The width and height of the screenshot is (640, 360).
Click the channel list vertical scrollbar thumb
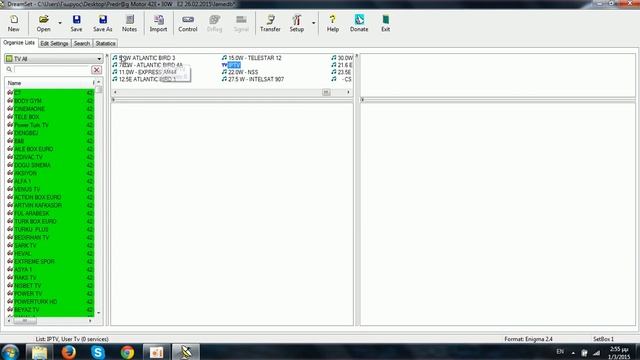(99, 90)
